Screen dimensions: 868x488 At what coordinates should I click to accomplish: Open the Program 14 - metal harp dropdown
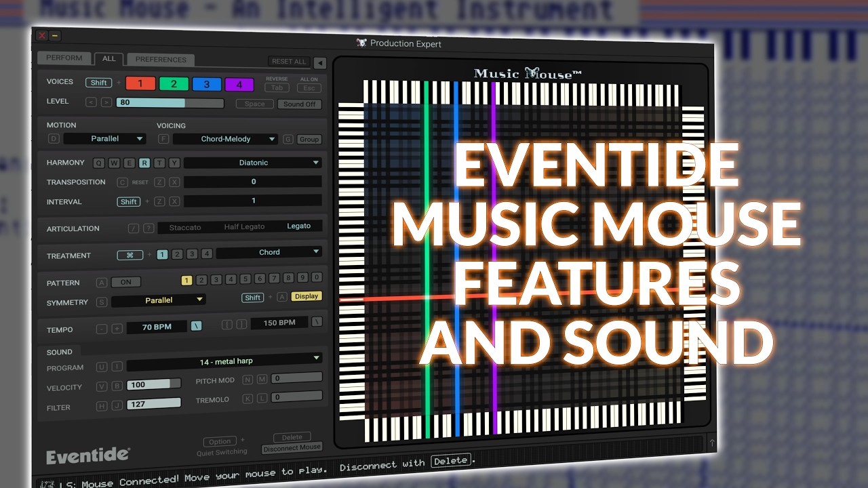(224, 361)
